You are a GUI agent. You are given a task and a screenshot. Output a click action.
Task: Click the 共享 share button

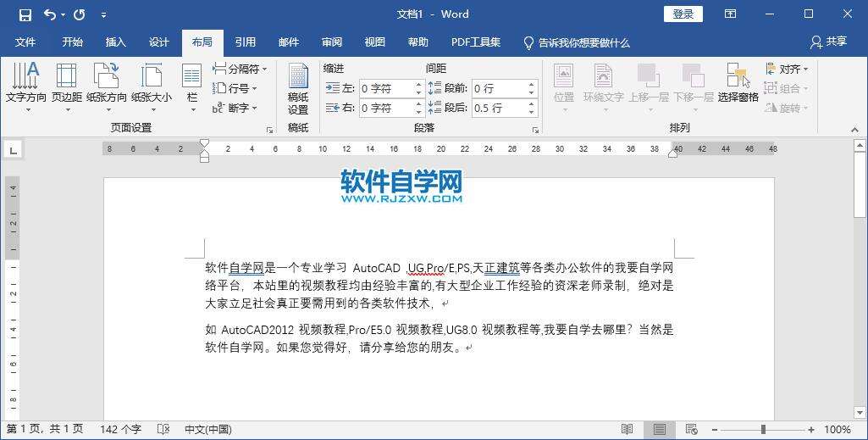tap(828, 42)
